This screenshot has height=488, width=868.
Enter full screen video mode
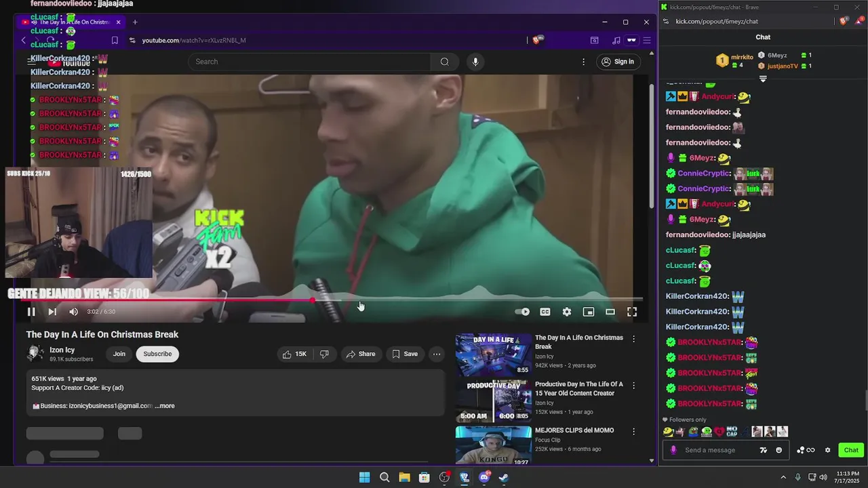[632, 312]
